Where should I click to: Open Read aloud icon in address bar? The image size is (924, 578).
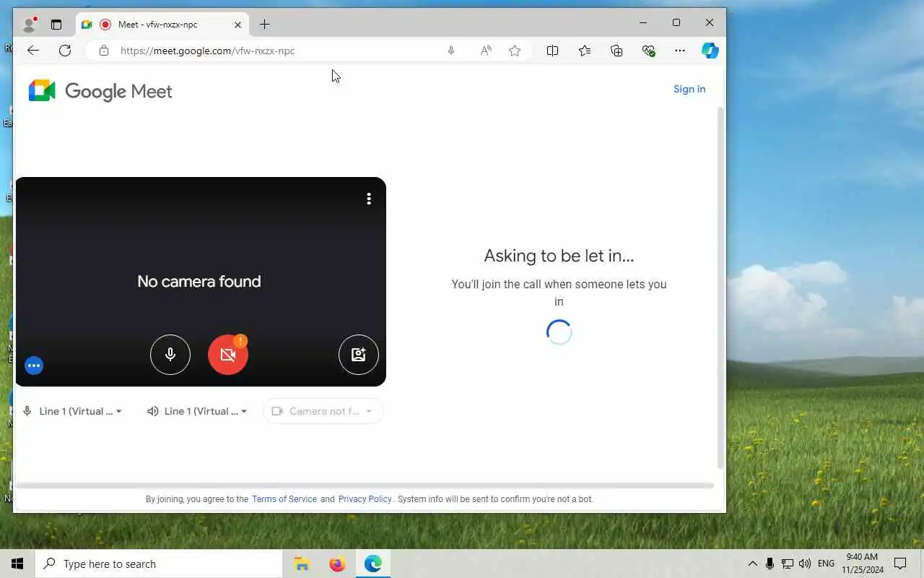[x=486, y=51]
